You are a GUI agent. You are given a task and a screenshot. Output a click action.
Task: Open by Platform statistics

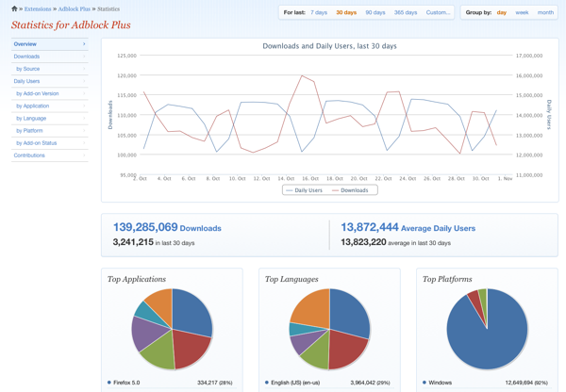(x=49, y=131)
